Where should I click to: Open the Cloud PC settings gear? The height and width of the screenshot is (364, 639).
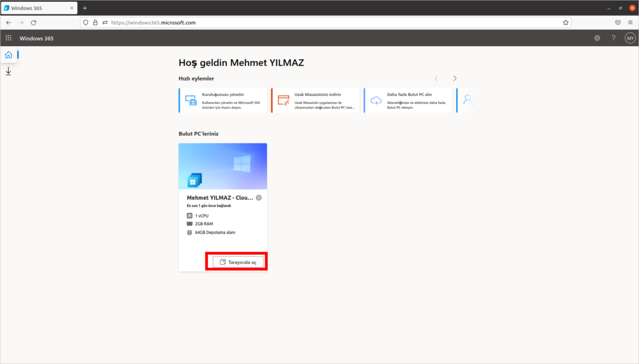[x=259, y=198]
